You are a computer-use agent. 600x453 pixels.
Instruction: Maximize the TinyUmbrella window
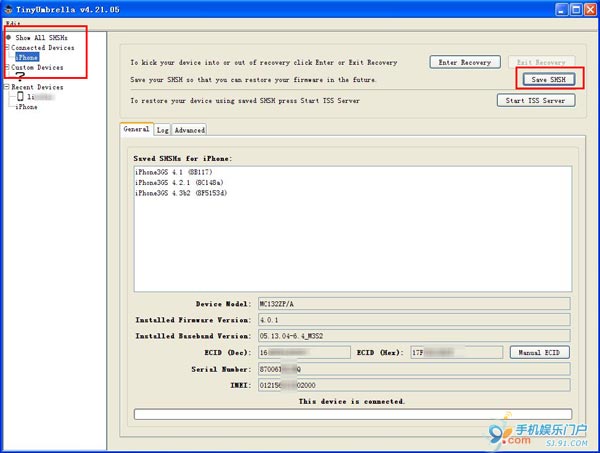[x=576, y=9]
